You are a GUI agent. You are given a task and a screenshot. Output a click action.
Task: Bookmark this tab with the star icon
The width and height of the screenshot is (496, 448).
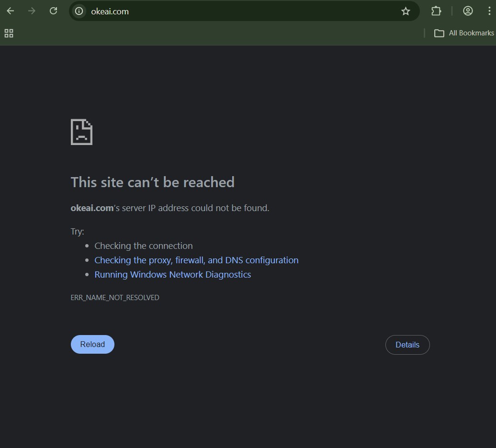[x=406, y=11]
